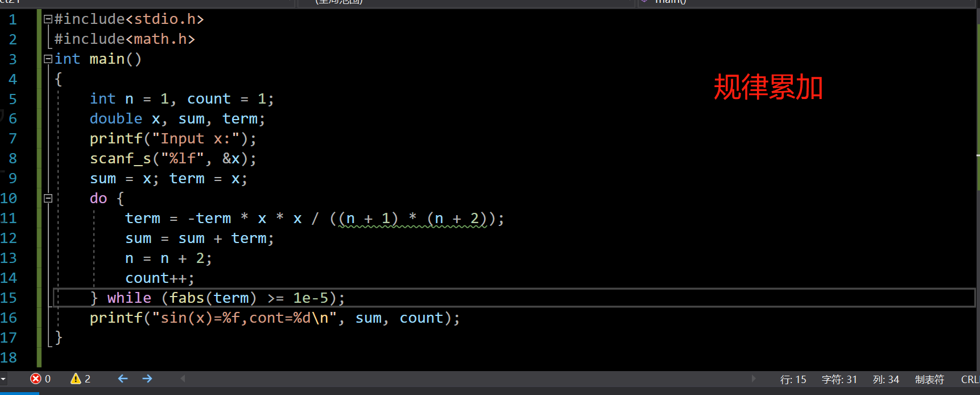980x395 pixels.
Task: Collapse the main() function fold marker
Action: click(48, 59)
